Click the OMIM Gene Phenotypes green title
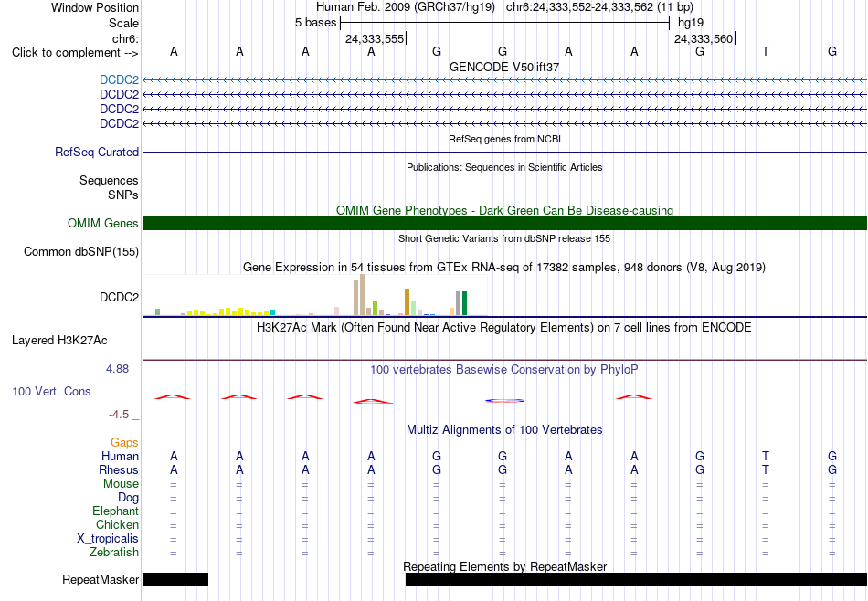This screenshot has height=601, width=868. coord(504,210)
